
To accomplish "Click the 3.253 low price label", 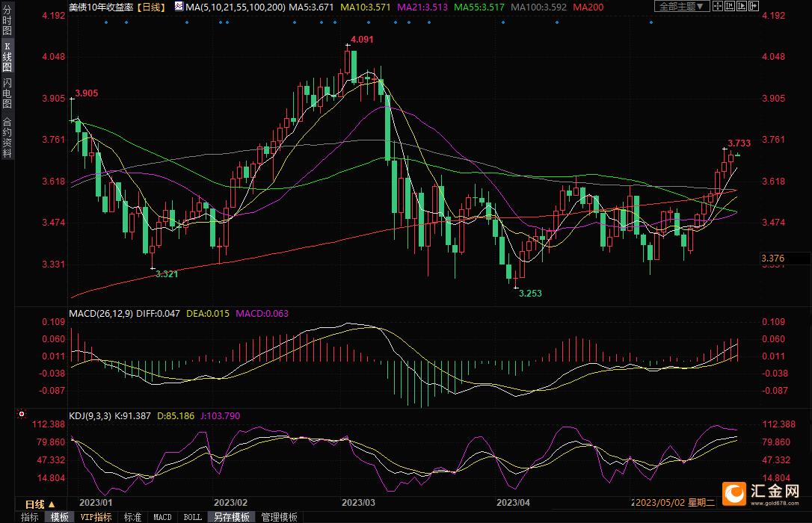I will (530, 294).
